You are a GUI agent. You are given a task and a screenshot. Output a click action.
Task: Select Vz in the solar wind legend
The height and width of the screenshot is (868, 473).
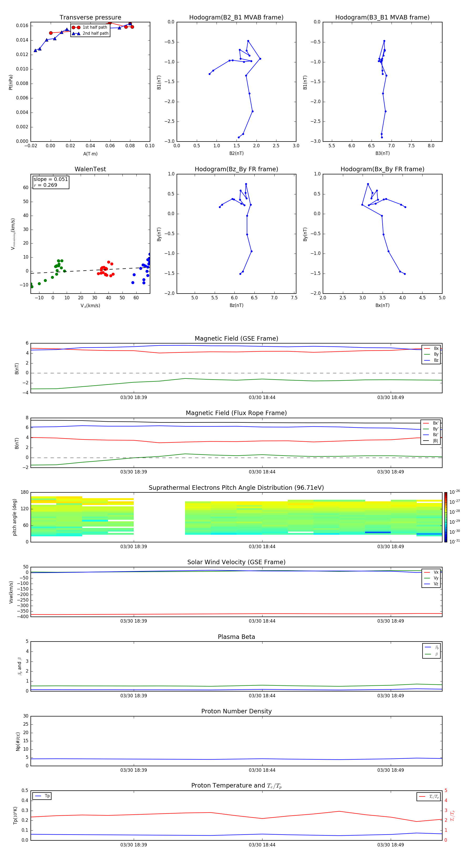(x=431, y=584)
